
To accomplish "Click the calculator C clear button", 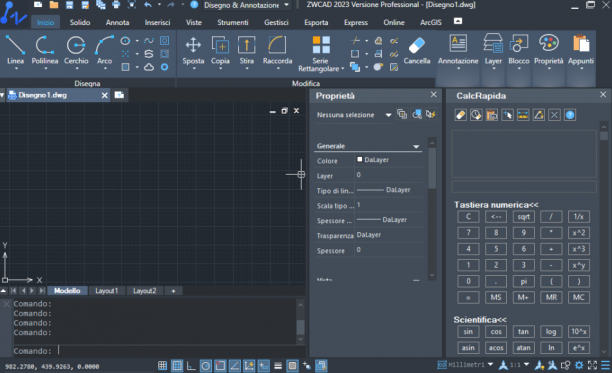I will pos(468,217).
